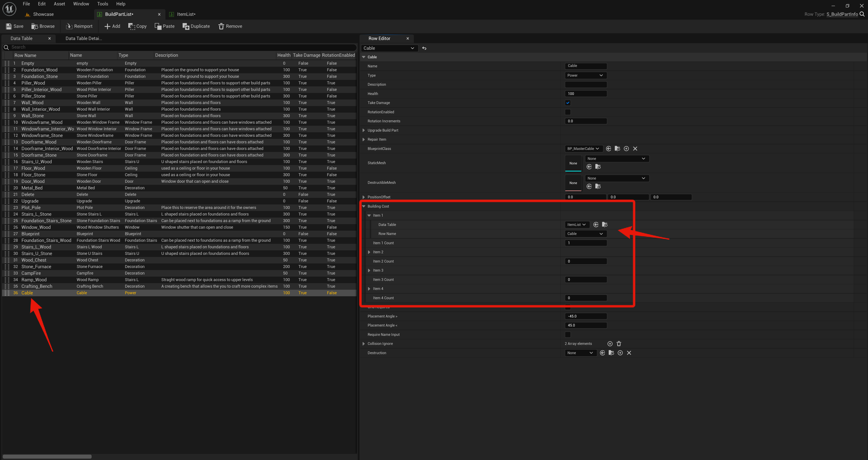
Task: Click the Duplicate row icon
Action: click(186, 26)
